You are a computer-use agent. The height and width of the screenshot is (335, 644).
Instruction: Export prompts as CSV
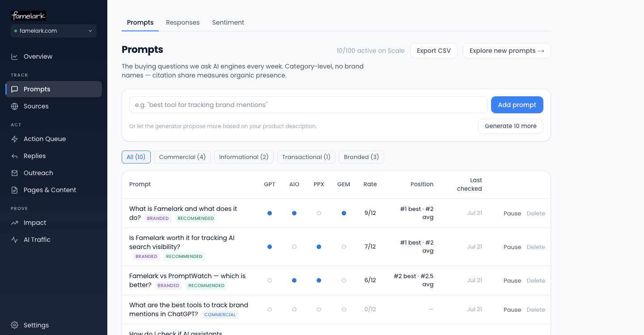click(434, 51)
